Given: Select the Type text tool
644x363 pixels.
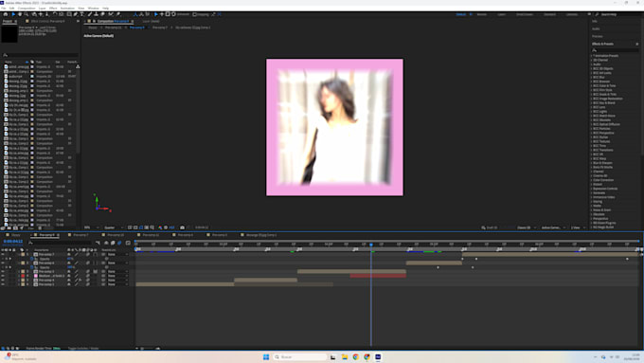Looking at the screenshot, I should (81, 14).
